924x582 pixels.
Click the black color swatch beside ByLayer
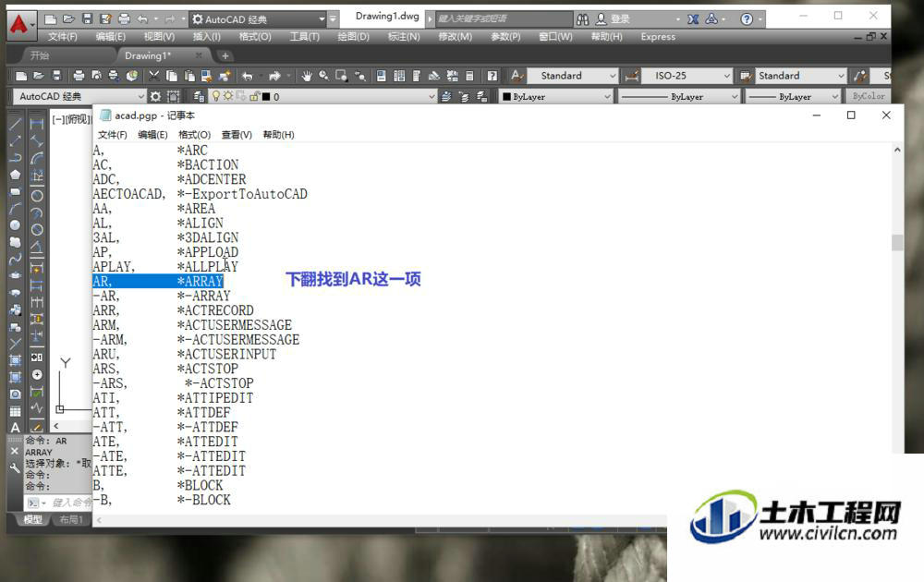pos(506,97)
